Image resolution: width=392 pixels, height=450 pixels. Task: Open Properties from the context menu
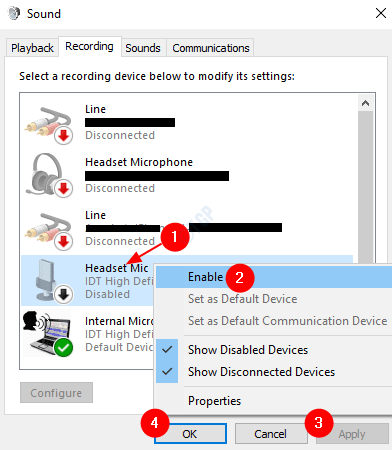tap(214, 401)
